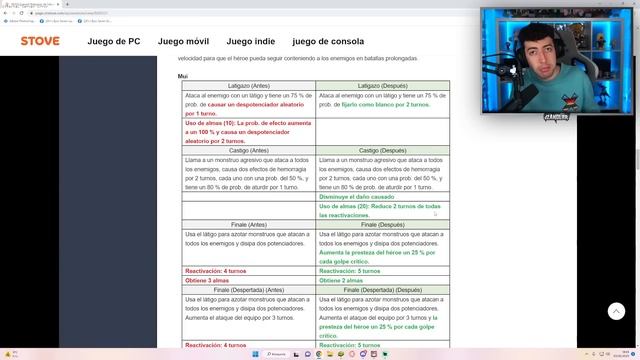Click the 'Finale (Antes)' header cell
Viewport: 640px width, 360px height.
tap(249, 225)
